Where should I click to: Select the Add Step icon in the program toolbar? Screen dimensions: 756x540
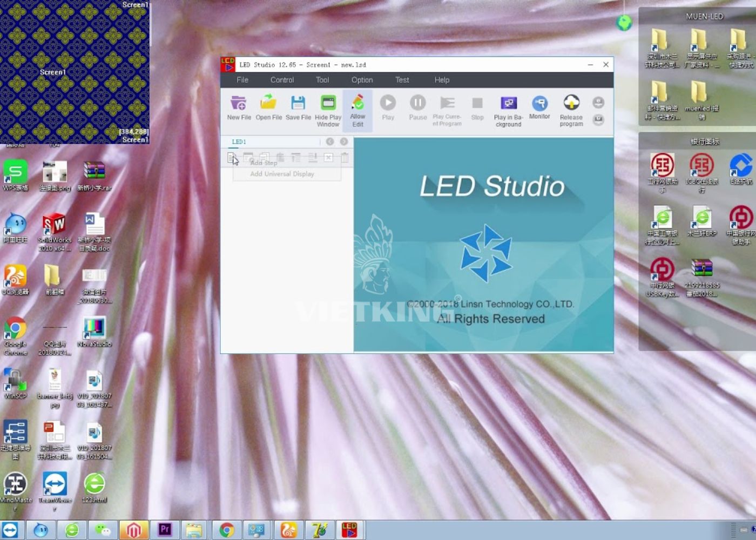(234, 158)
